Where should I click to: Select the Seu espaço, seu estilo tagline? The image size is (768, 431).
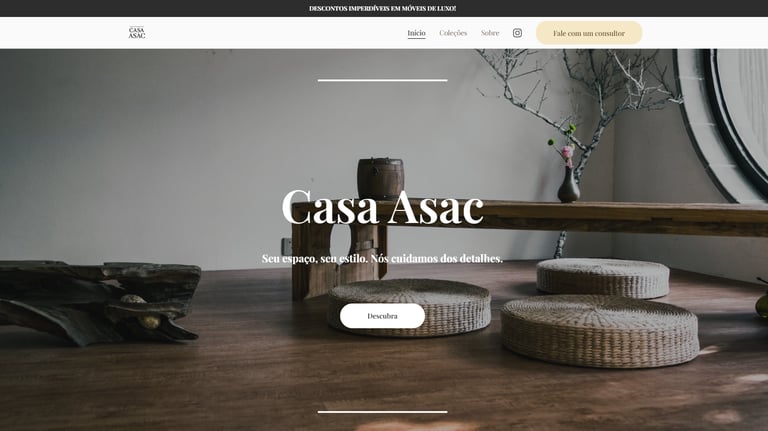tap(382, 258)
